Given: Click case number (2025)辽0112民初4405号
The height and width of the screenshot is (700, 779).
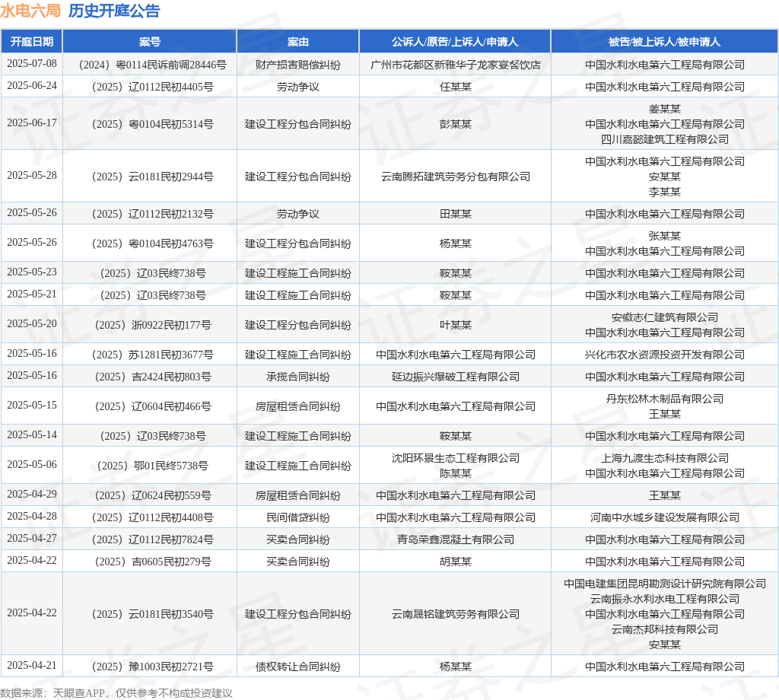Looking at the screenshot, I should point(150,87).
